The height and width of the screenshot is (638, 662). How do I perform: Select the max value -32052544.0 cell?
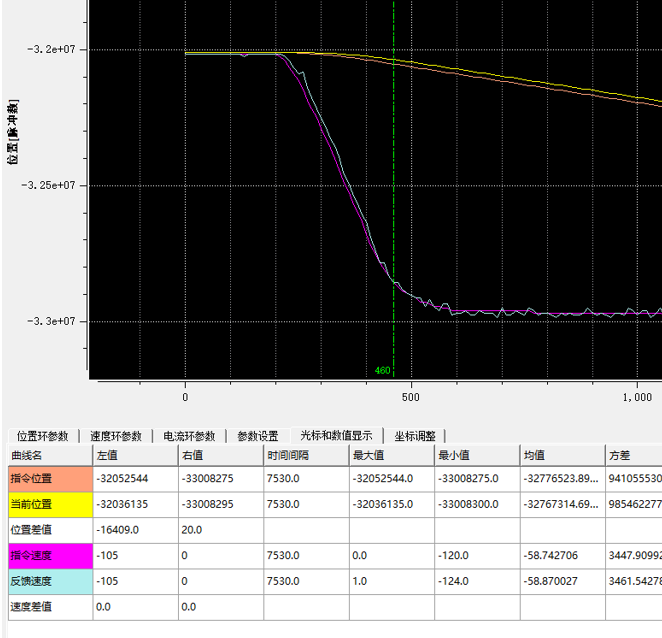tap(392, 479)
